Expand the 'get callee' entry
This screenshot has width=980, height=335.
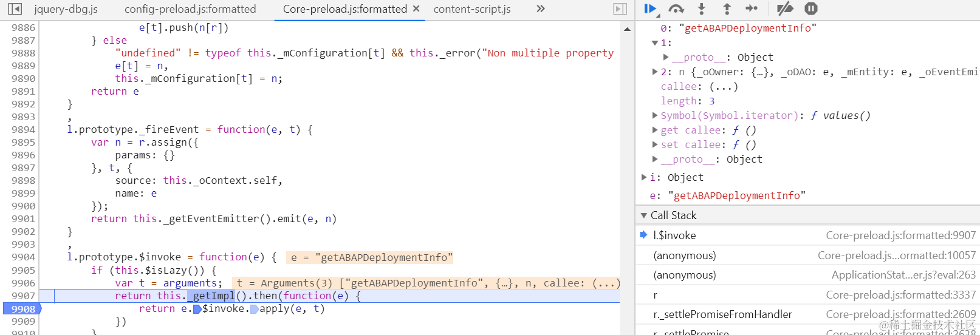click(655, 130)
